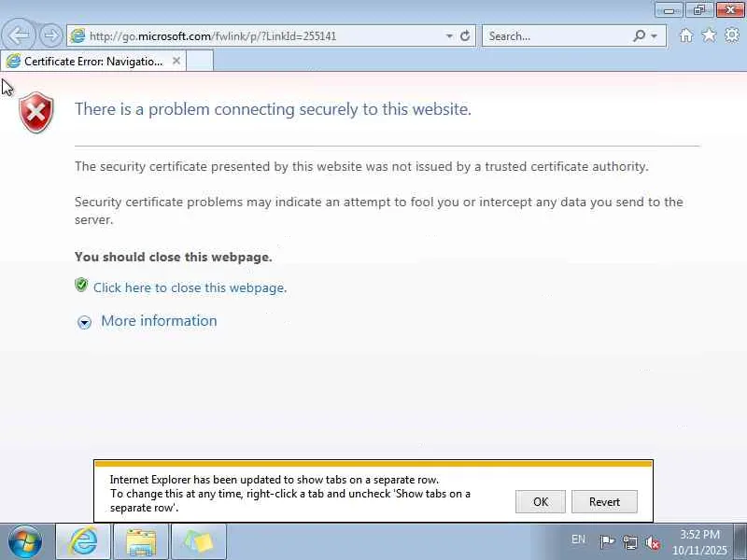Click the Forward navigation arrow
Viewport: 747px width, 560px height.
coord(50,35)
